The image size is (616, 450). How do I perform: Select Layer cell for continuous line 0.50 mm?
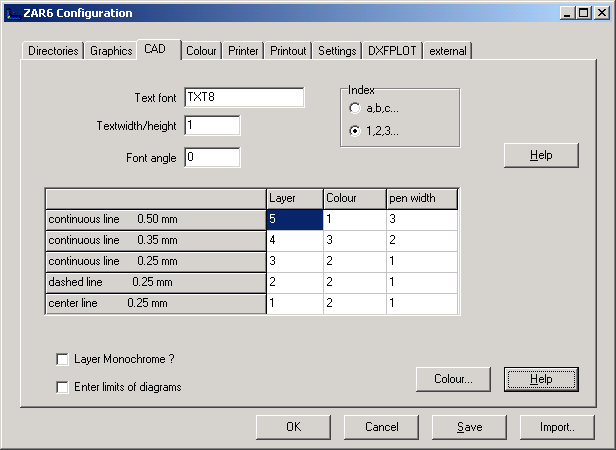click(294, 219)
